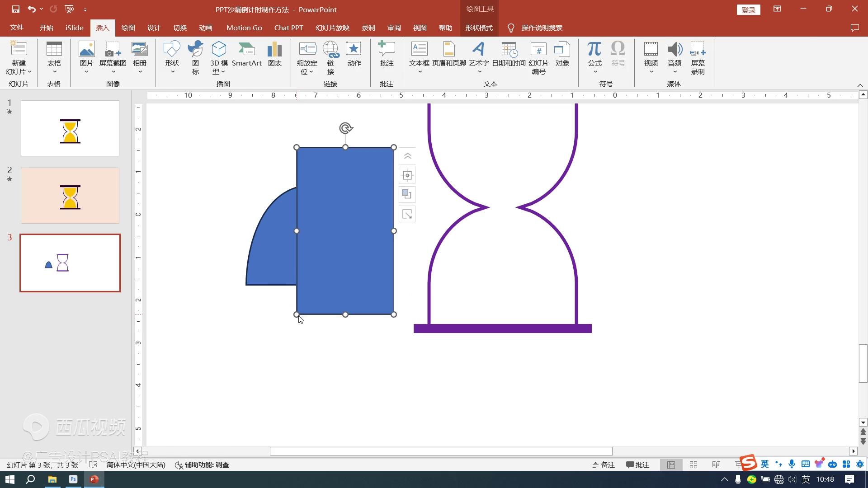Switch to the Home (开始) tab
Screen dimensions: 868x488
click(x=46, y=28)
